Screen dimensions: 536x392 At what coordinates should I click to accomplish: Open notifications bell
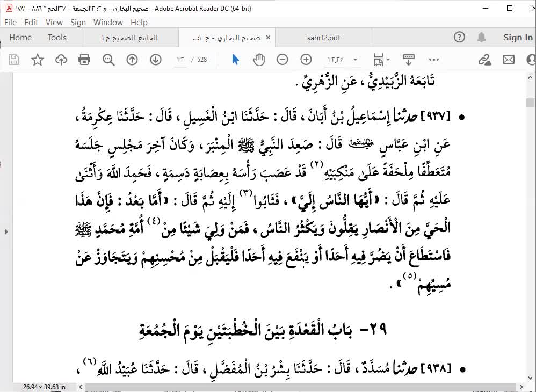481,37
